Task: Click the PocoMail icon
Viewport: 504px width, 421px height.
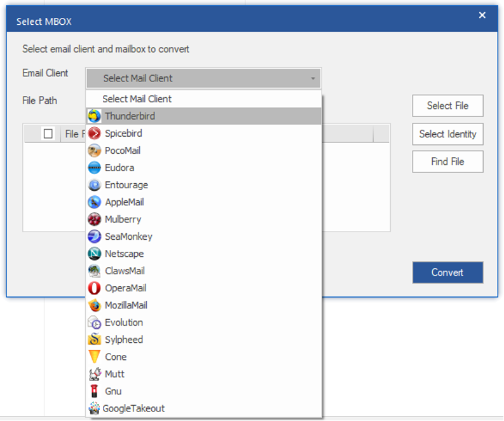Action: (x=94, y=151)
